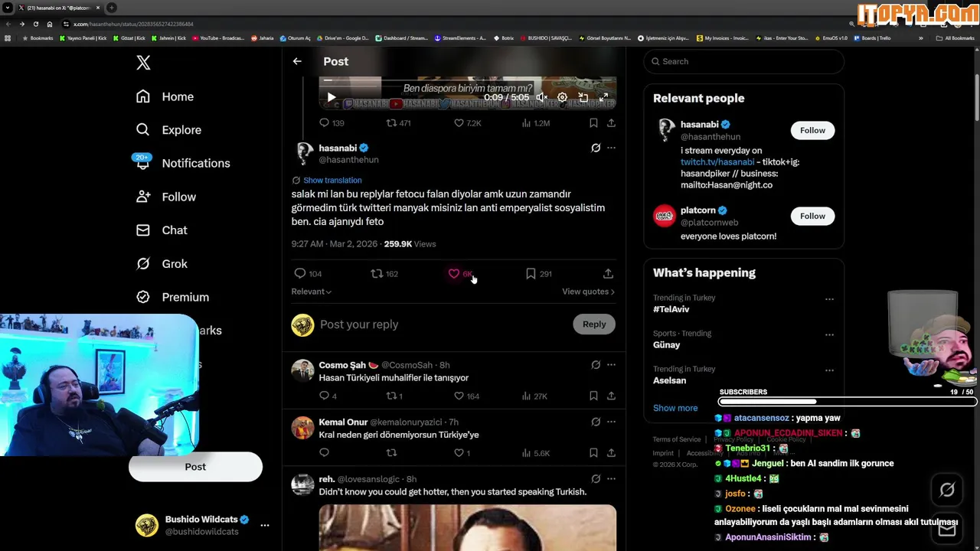
Task: Open more options on hasanabi's post
Action: pyautogui.click(x=611, y=148)
